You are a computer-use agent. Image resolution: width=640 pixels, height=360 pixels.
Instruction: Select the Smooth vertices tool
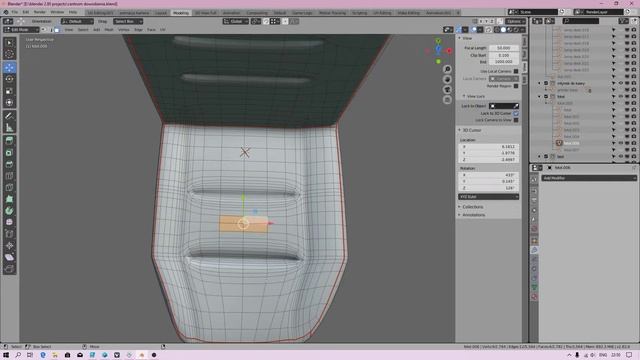(9, 222)
